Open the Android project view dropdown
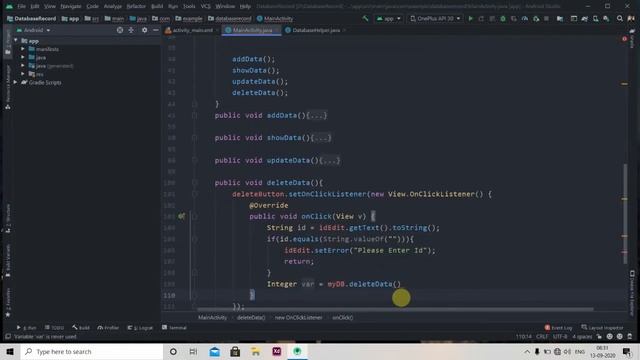This screenshot has height=360, width=640. pyautogui.click(x=33, y=30)
